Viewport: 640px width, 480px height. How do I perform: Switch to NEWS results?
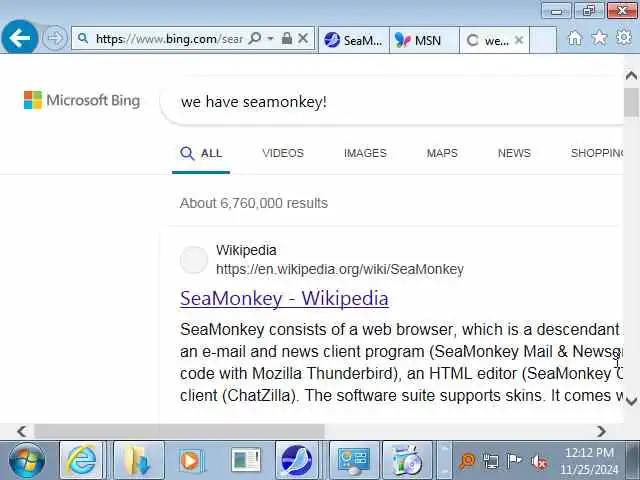tap(514, 153)
